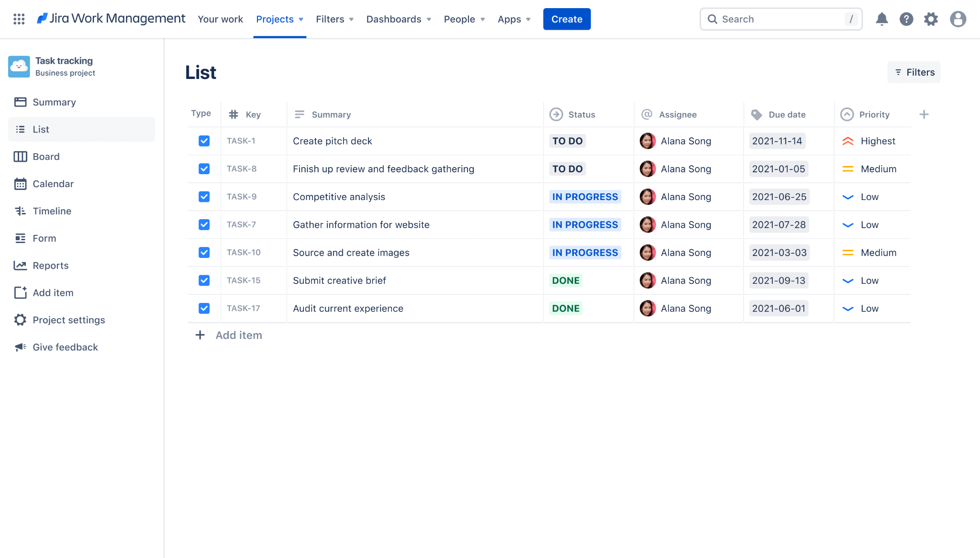The width and height of the screenshot is (980, 558).
Task: Click the Add item sidebar icon
Action: pos(20,292)
